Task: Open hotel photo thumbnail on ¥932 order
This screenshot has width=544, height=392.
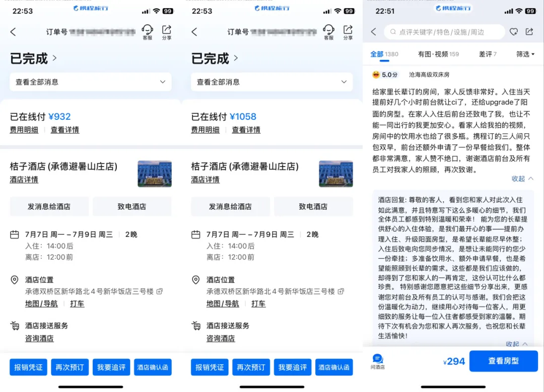Action: tap(155, 174)
